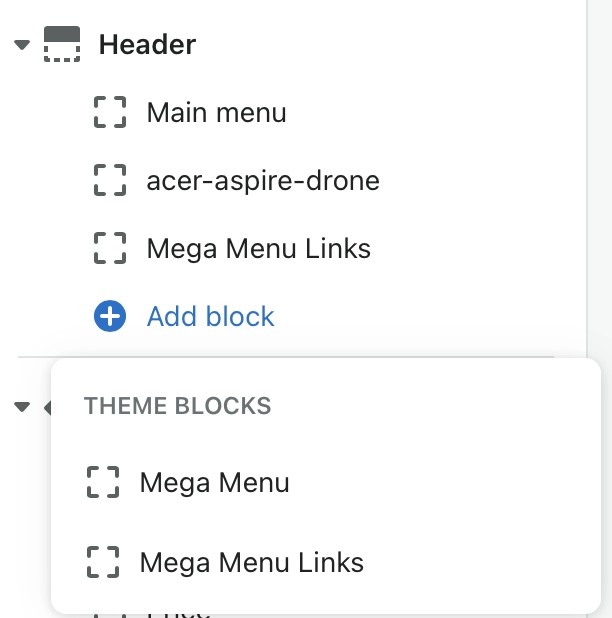
Task: Click partially hidden section icon beside second triangle
Action: [x=47, y=406]
